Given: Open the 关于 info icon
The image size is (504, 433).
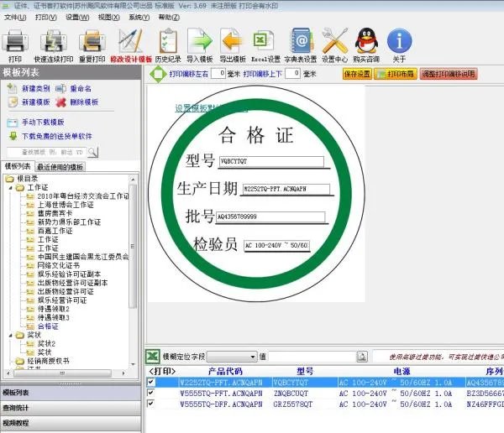Looking at the screenshot, I should pyautogui.click(x=399, y=40).
